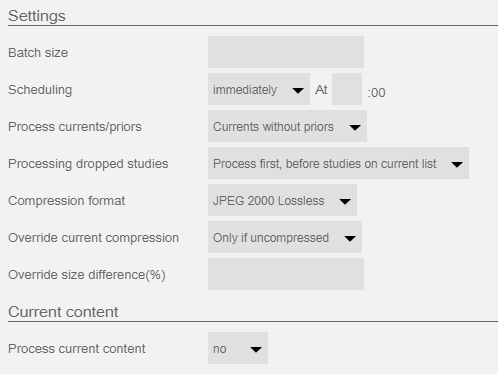Click the Batch size input field

(286, 52)
